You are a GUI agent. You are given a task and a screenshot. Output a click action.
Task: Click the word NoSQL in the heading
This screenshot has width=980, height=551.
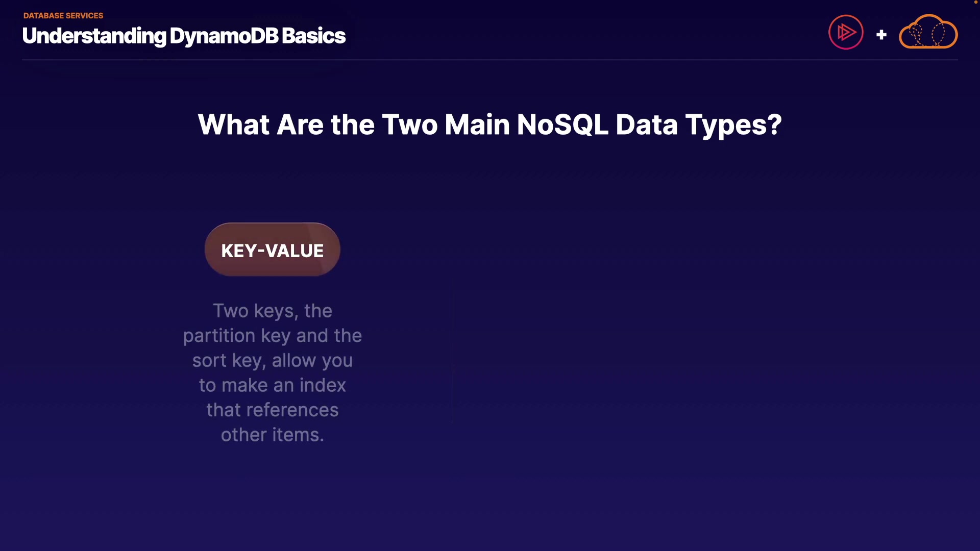coord(562,124)
